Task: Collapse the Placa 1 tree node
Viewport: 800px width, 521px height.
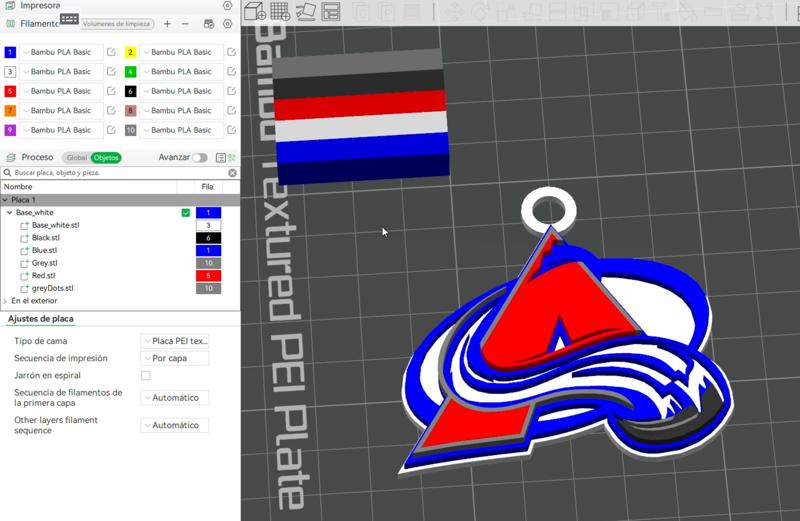Action: coord(5,200)
